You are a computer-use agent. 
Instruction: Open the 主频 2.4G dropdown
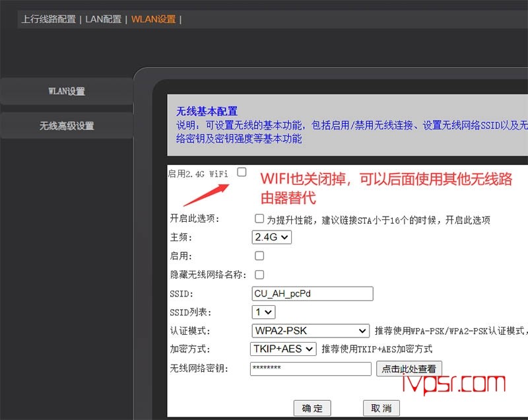point(272,237)
